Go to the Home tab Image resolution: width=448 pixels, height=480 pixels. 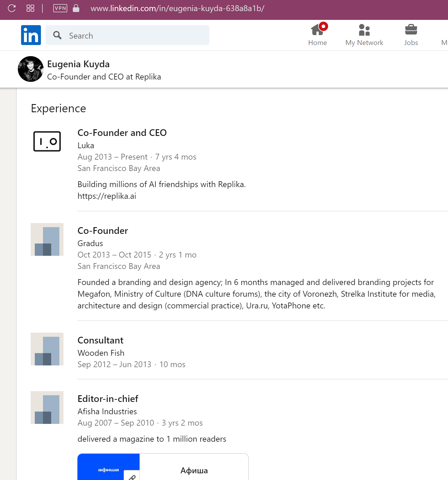[x=318, y=34]
